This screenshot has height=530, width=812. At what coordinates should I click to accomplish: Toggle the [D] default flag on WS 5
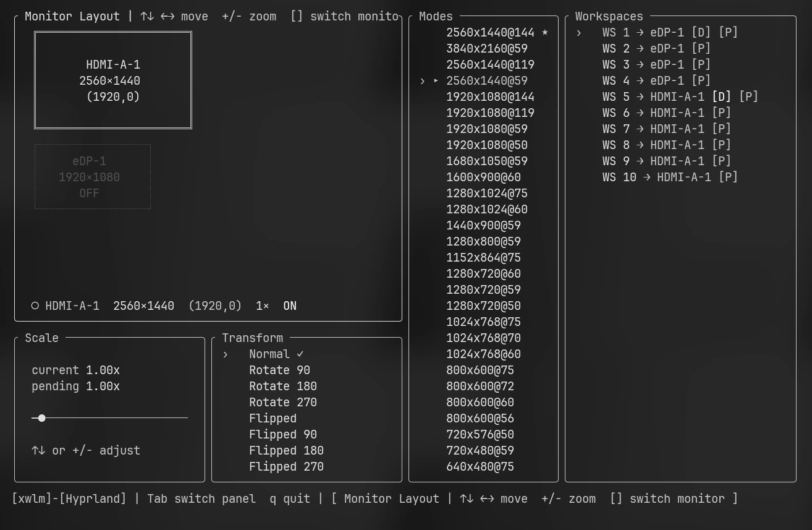[x=721, y=96]
